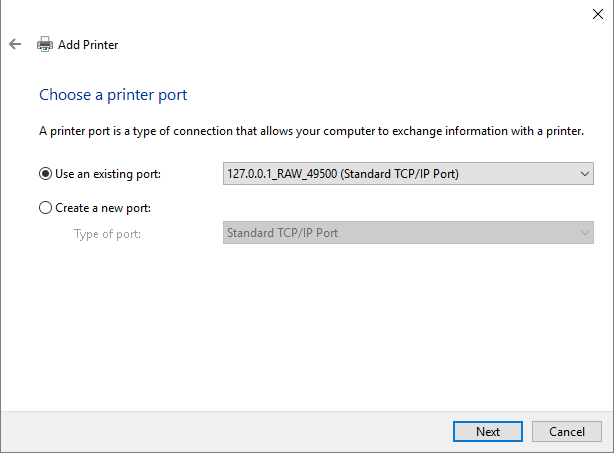Click the chevron arrow of Type of port
614x453 pixels.
pos(585,234)
